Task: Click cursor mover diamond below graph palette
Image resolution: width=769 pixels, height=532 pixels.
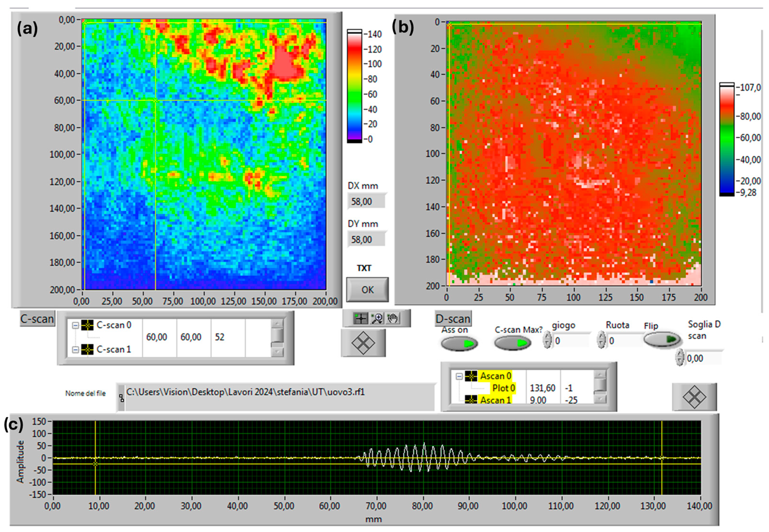Action: click(363, 343)
